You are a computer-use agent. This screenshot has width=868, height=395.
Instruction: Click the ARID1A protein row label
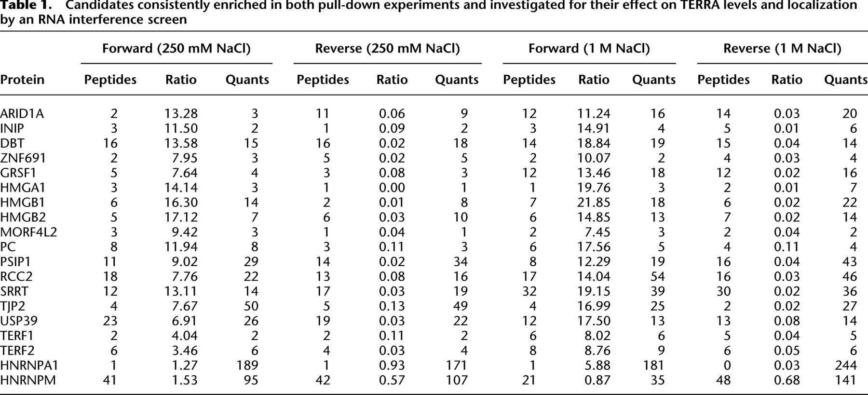pyautogui.click(x=22, y=114)
